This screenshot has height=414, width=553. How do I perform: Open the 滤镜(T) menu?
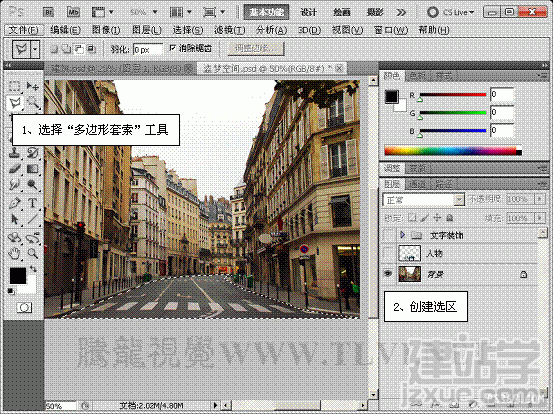[230, 30]
